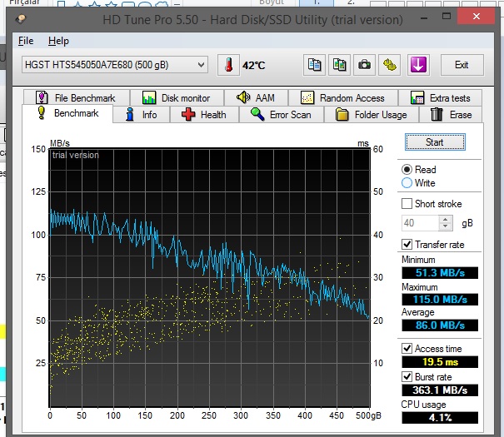This screenshot has height=437, width=504.
Task: Click the Maximum 115.0 MB/s value
Action: click(440, 300)
